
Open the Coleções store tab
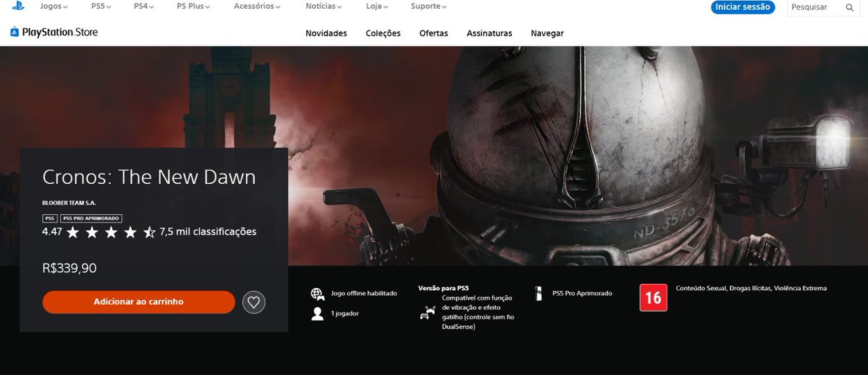383,33
